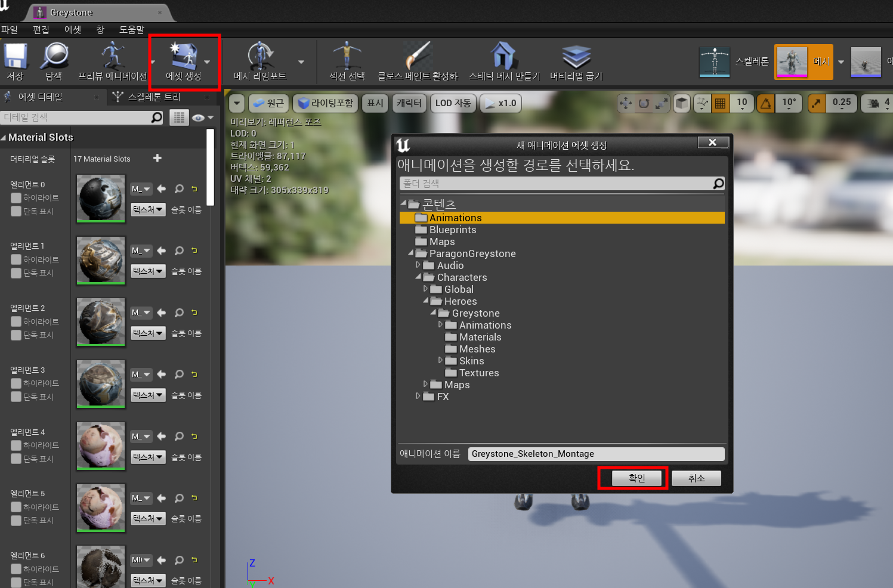Expand the FX folder arrow
The height and width of the screenshot is (588, 893).
coord(418,396)
